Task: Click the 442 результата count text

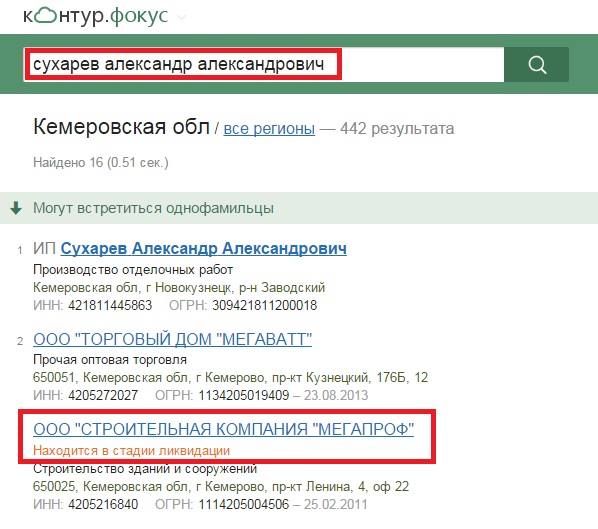Action: pyautogui.click(x=397, y=129)
